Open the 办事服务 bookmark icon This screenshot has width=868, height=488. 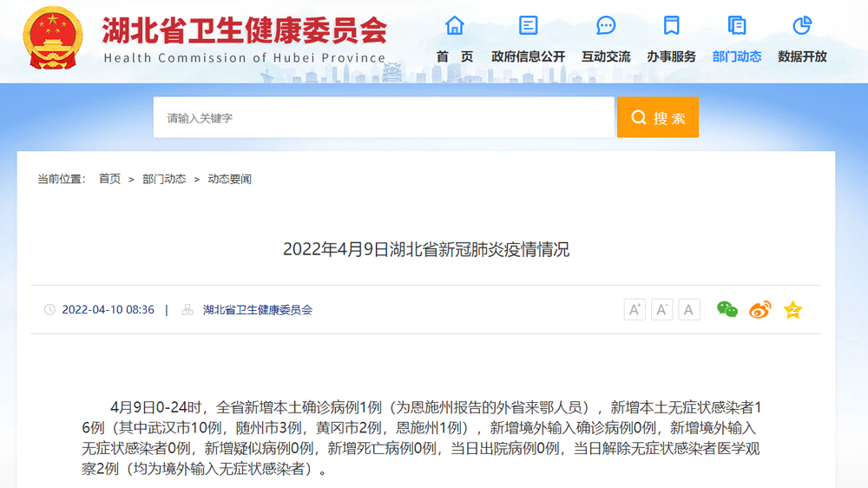[671, 25]
